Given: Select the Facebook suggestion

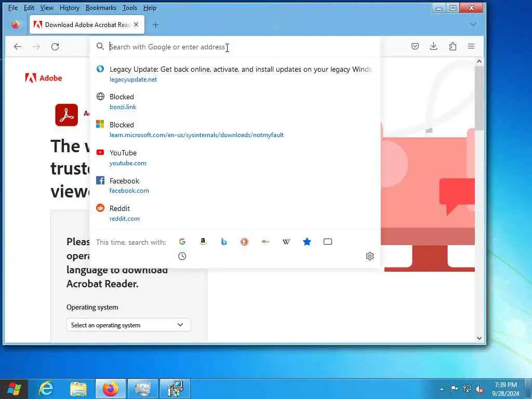Looking at the screenshot, I should pyautogui.click(x=235, y=185).
